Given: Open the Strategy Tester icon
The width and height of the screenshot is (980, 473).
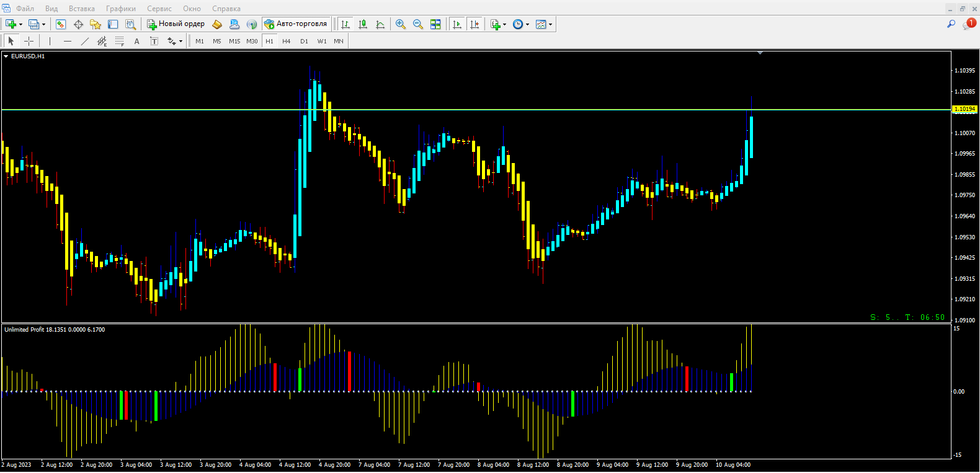Looking at the screenshot, I should coord(130,24).
